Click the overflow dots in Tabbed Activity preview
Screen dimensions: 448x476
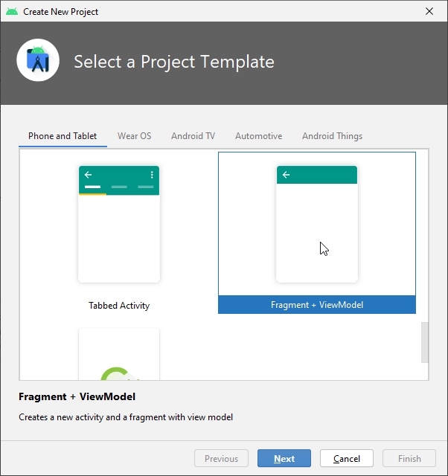pos(152,175)
